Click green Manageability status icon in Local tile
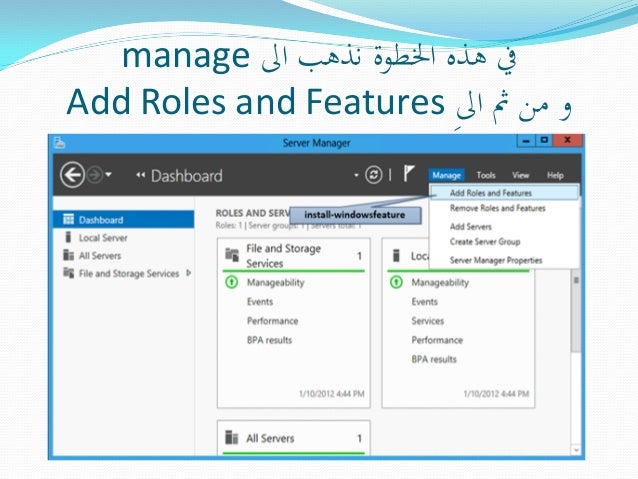Viewport: 638px width, 479px height. [x=396, y=282]
